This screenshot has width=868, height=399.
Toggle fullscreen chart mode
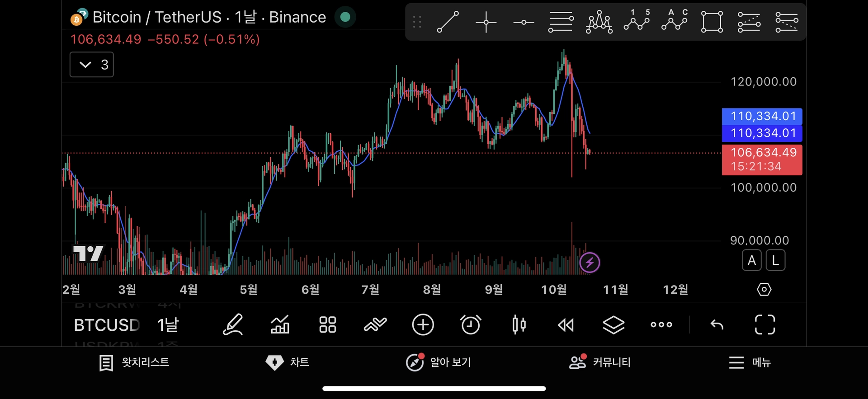[764, 324]
